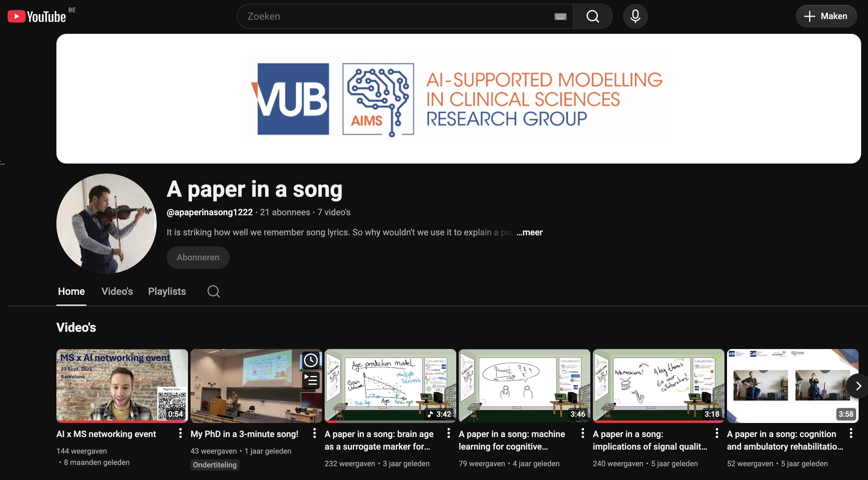This screenshot has height=480, width=868.
Task: Open the @apaperinasong1222 handle link
Action: click(x=209, y=212)
